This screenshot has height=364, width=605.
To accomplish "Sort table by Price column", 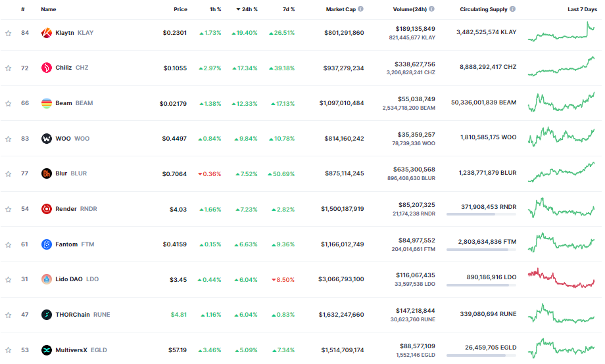I will tap(180, 9).
